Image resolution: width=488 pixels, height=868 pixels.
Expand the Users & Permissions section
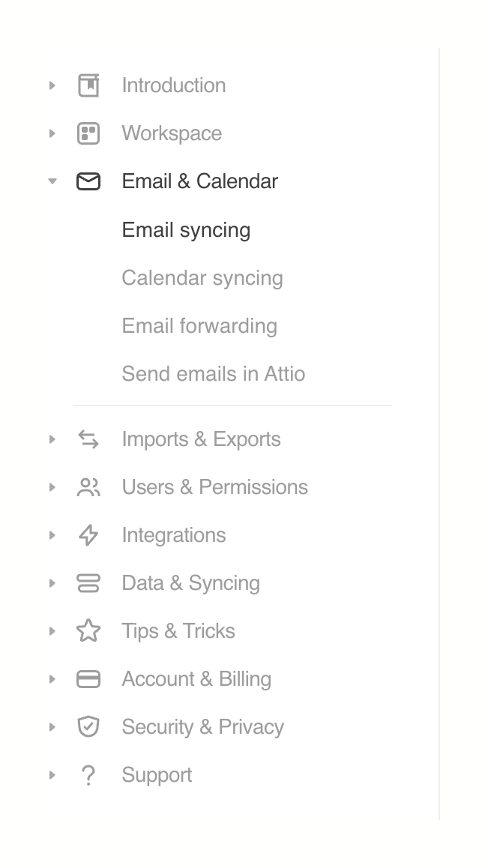click(x=52, y=486)
